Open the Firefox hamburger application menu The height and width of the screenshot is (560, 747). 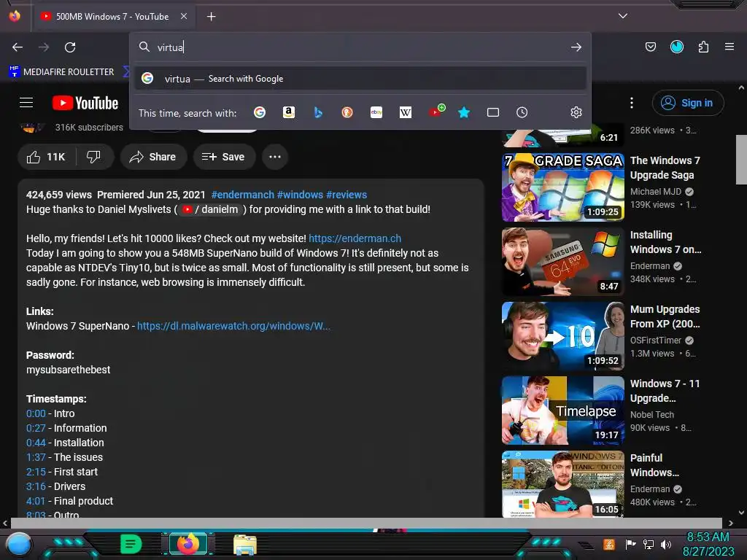729,47
